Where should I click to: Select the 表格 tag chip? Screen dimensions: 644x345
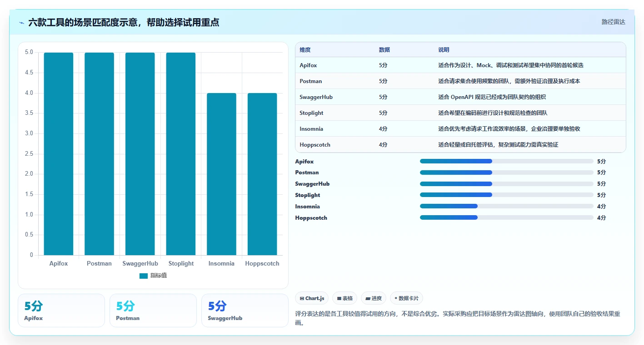pos(345,298)
